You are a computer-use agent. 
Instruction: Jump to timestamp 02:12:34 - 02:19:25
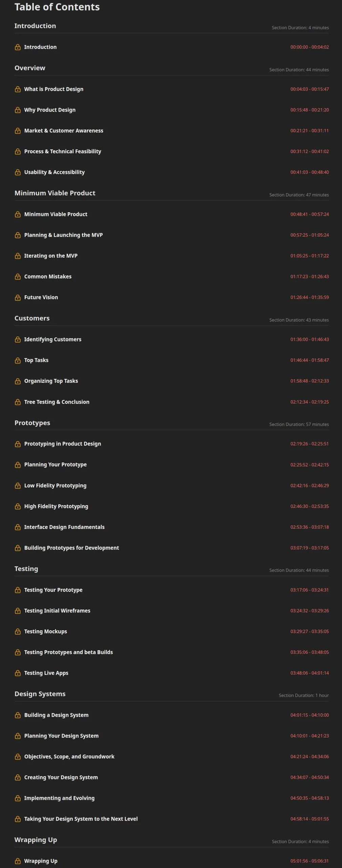pos(309,402)
